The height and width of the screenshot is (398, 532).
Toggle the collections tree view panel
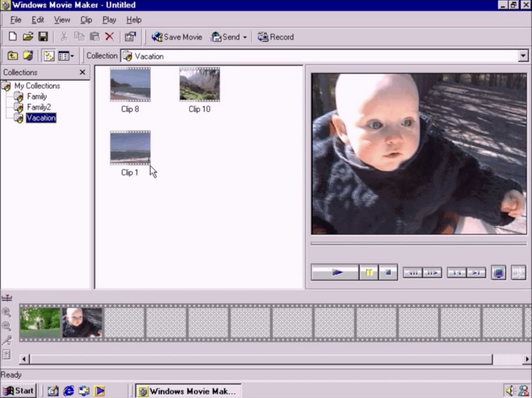point(49,55)
